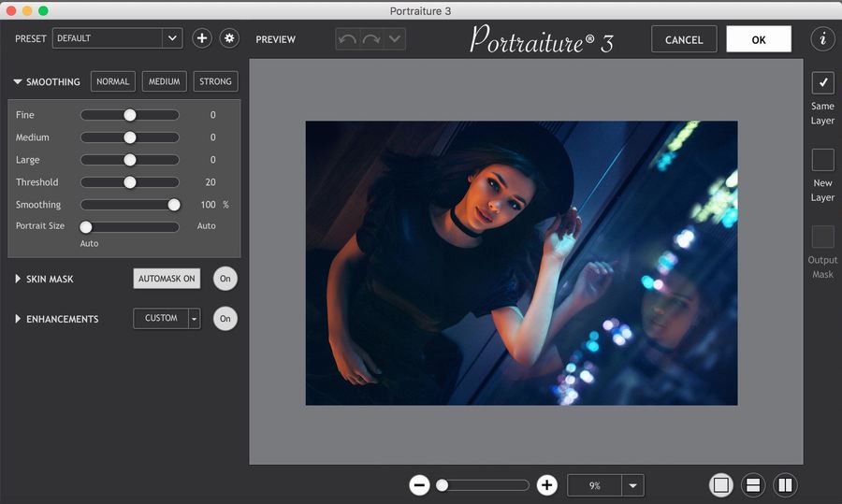
Task: Click the Portrait Size Auto value
Action: (206, 226)
